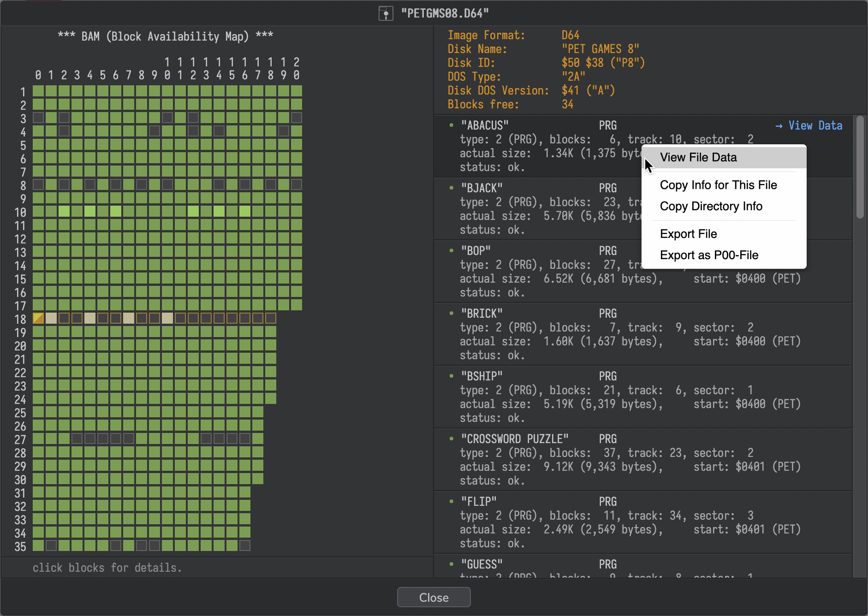Select the "BSHIP" file entry name
868x616 pixels.
pos(482,377)
